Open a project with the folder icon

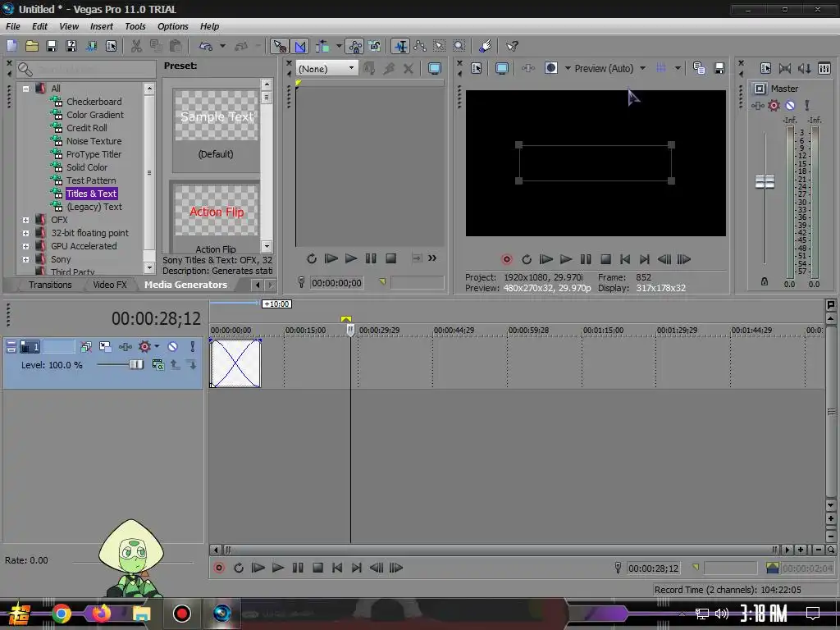point(32,46)
